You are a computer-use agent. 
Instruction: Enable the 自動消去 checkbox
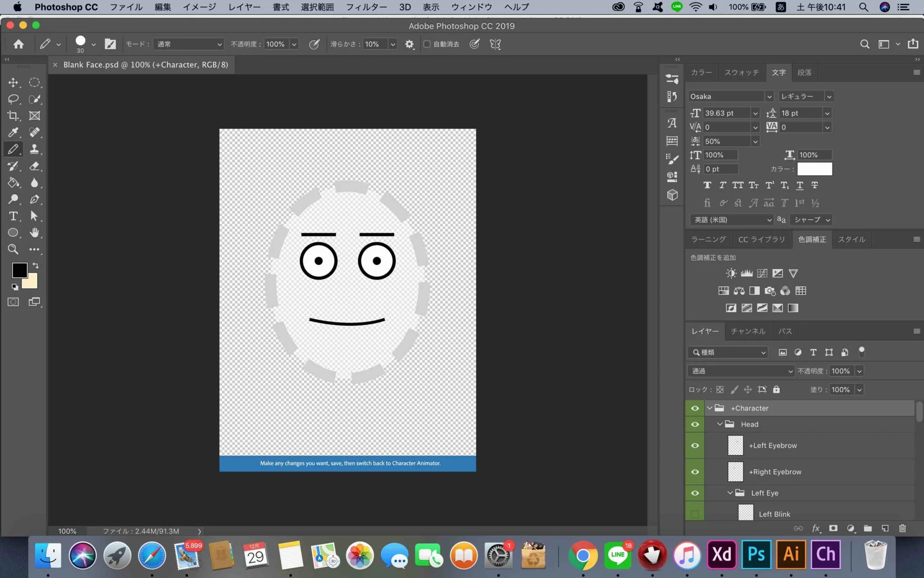(427, 44)
